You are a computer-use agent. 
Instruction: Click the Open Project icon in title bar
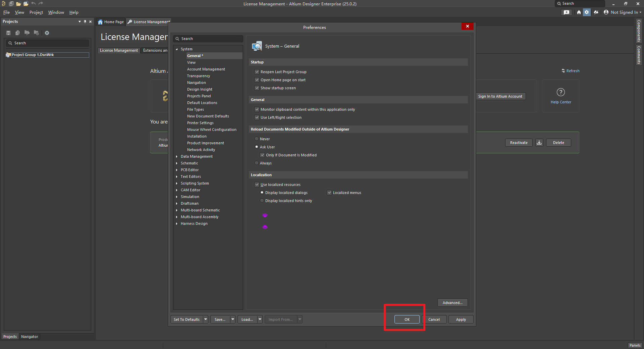[x=26, y=4]
